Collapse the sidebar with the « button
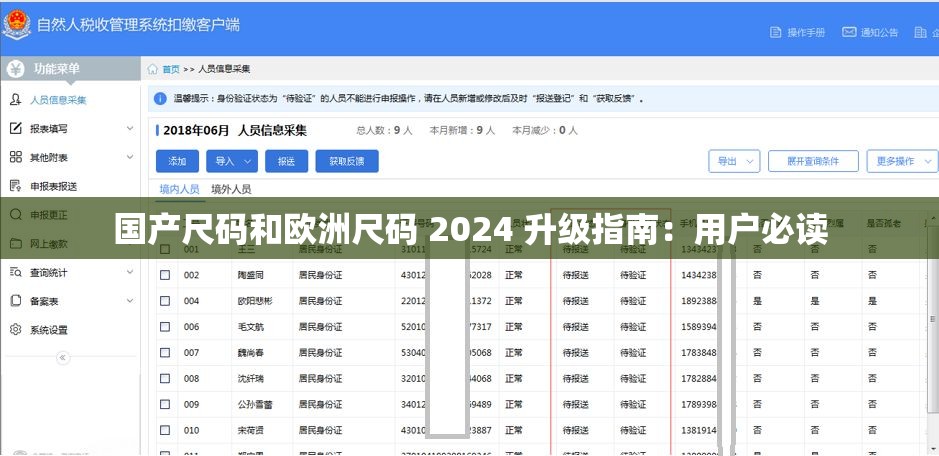Image resolution: width=939 pixels, height=456 pixels. [63, 358]
